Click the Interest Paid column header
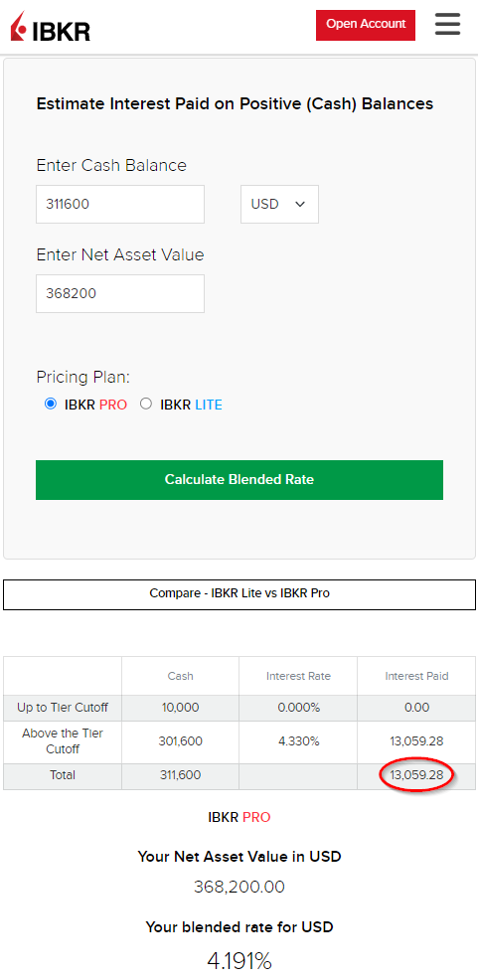The width and height of the screenshot is (478, 980). (x=416, y=676)
